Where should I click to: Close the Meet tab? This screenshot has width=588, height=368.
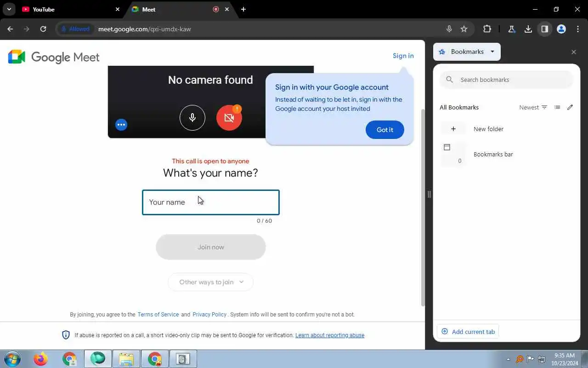point(227,9)
